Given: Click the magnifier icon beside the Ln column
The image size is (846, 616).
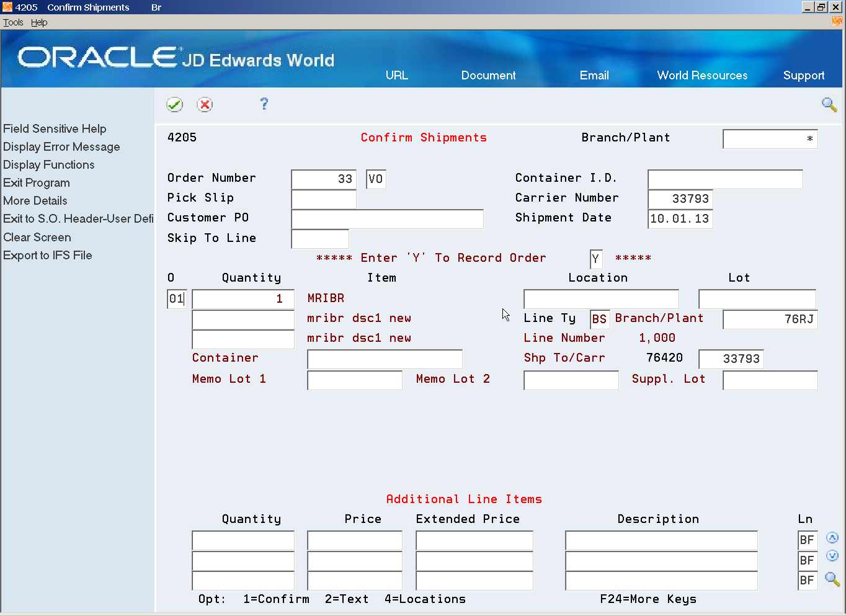Looking at the screenshot, I should tap(832, 579).
